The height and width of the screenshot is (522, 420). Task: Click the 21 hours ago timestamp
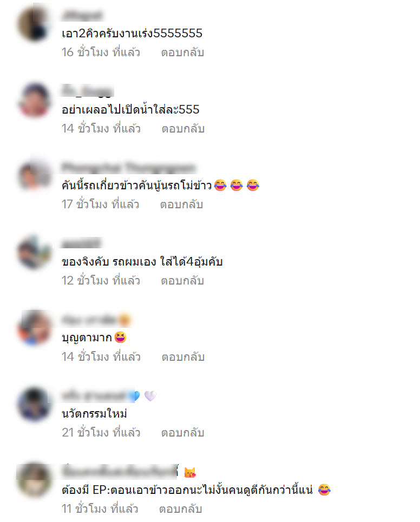point(101,433)
